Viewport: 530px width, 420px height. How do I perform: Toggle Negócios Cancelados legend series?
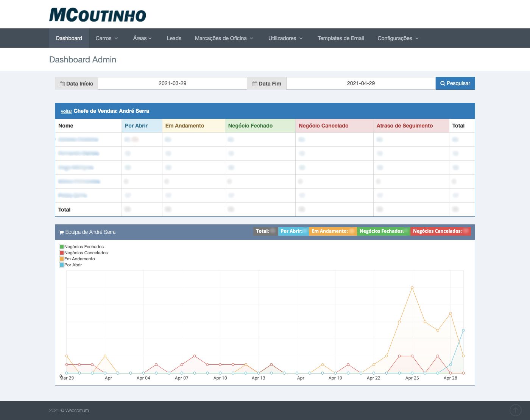coord(86,253)
